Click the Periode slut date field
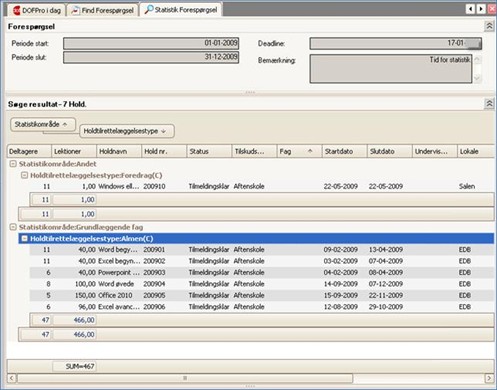 pos(151,57)
